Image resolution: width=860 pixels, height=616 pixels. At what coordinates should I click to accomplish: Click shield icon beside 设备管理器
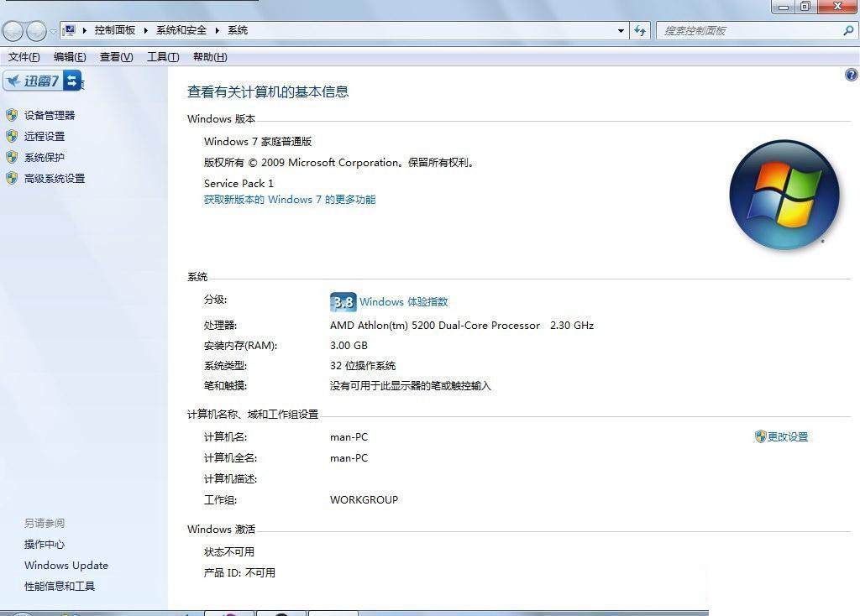[x=12, y=114]
